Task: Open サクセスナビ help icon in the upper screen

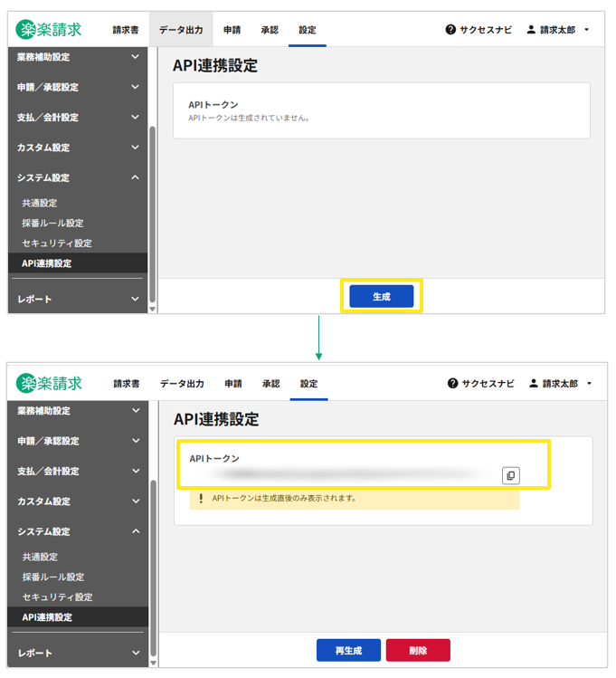Action: coord(450,30)
